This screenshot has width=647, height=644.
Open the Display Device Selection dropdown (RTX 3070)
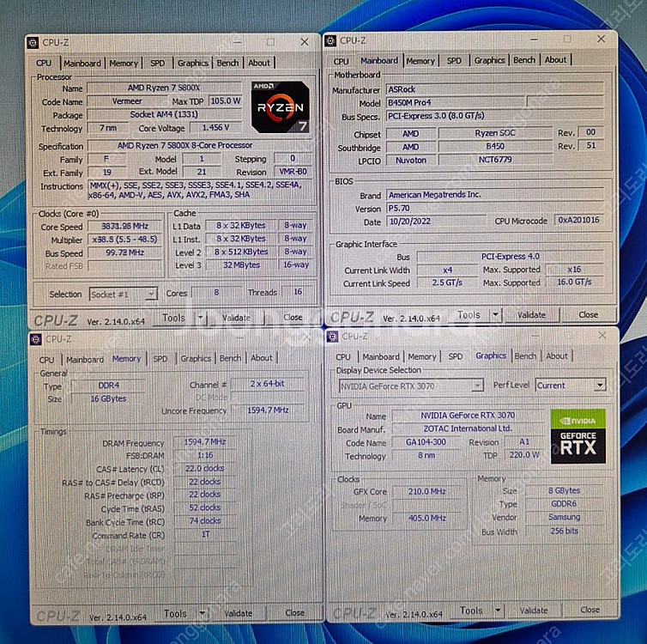coord(411,386)
